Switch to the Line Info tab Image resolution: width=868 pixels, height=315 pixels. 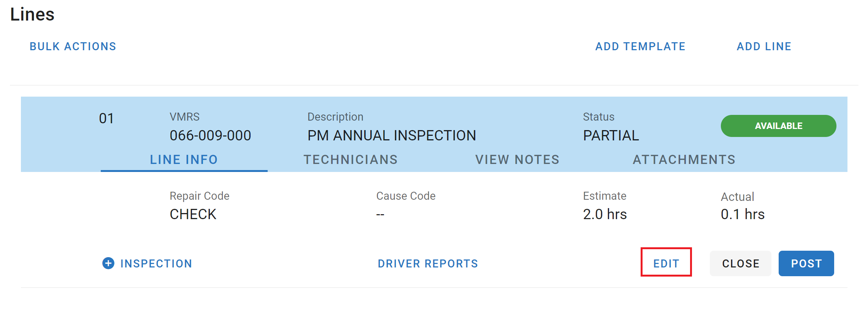point(184,160)
